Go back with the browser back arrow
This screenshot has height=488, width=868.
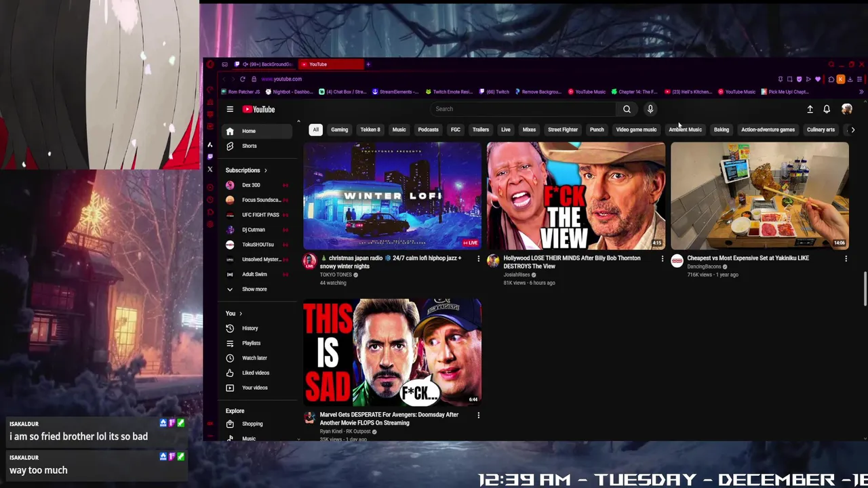(x=223, y=79)
